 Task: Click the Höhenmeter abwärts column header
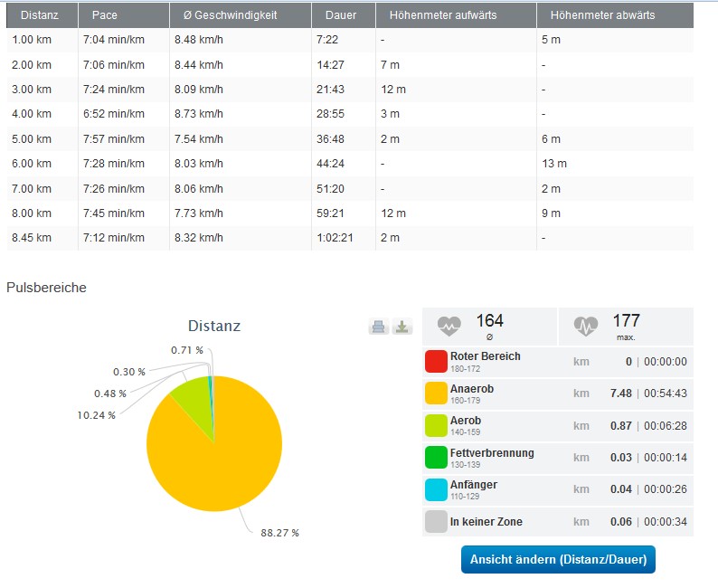click(600, 15)
